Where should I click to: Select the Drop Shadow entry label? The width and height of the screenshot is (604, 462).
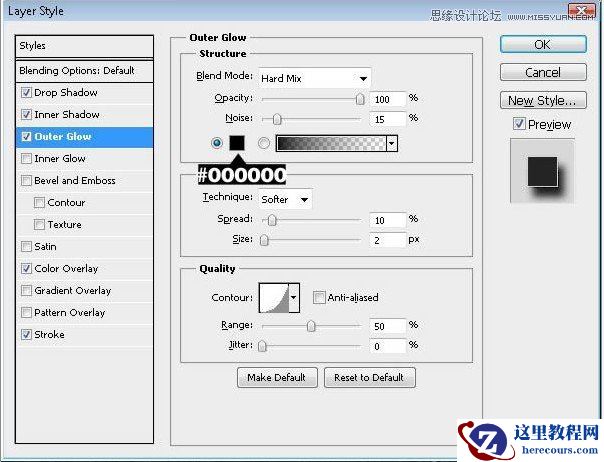pos(66,92)
